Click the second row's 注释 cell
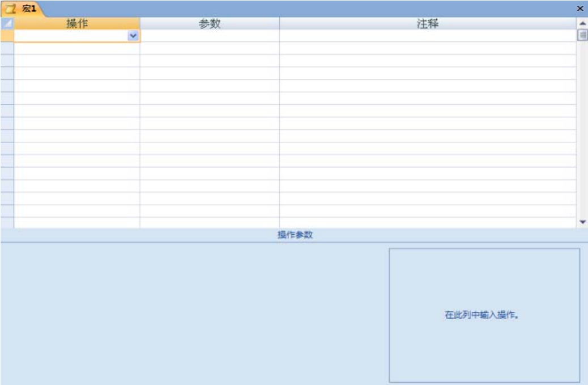The image size is (588, 385). [x=428, y=48]
